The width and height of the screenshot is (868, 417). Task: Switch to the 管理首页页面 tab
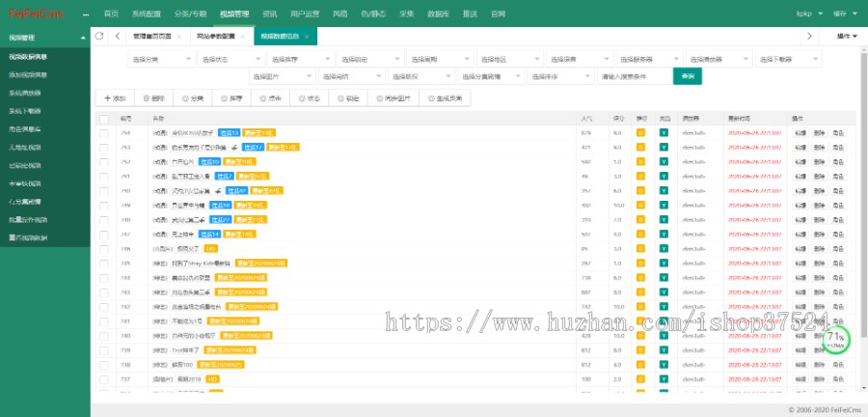click(x=152, y=36)
